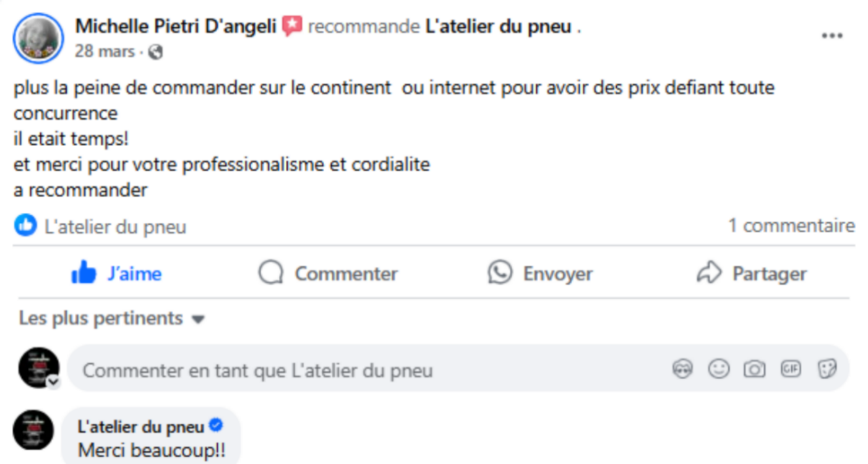Open the three-dot post options menu
This screenshot has width=868, height=464.
coord(832,36)
